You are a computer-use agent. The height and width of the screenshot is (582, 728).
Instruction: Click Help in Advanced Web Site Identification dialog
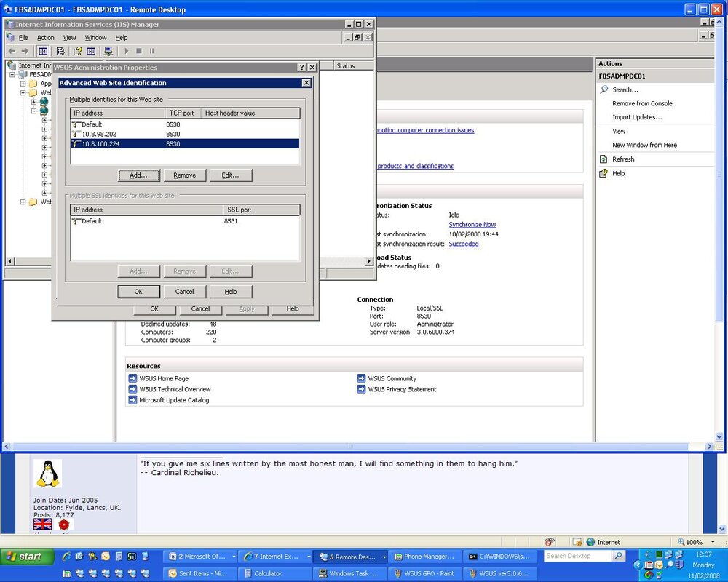click(231, 292)
